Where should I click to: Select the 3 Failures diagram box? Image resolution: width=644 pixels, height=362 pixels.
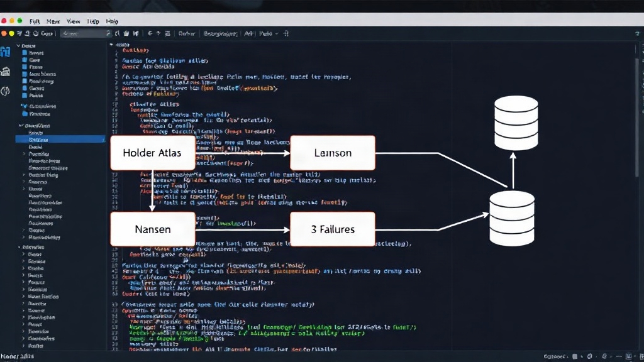[x=333, y=229]
